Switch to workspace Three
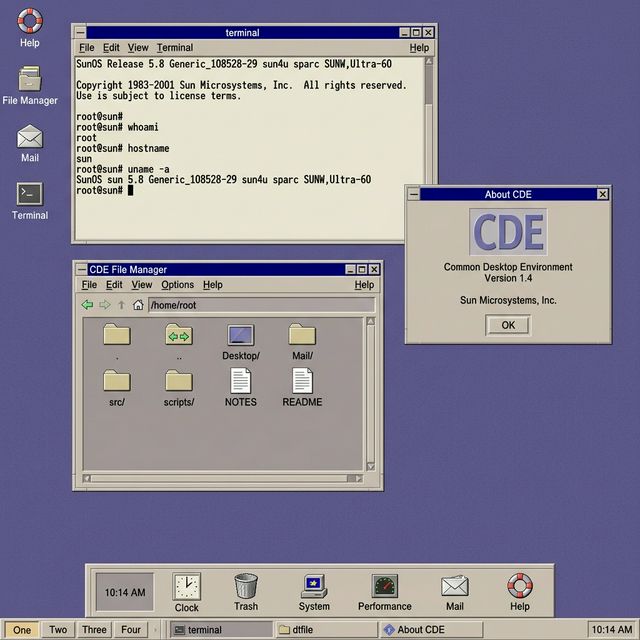Viewport: 640px width, 640px height. click(x=94, y=629)
